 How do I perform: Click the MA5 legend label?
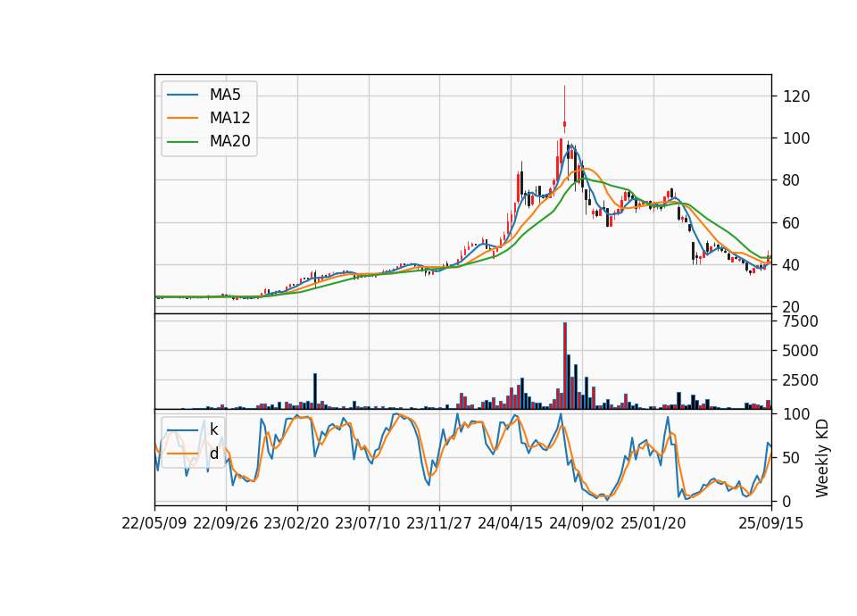pos(225,95)
